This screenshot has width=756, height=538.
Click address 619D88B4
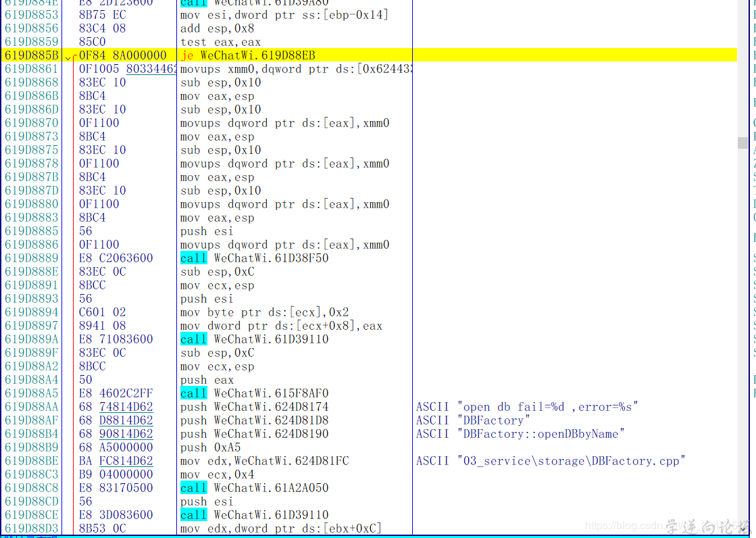[x=31, y=434]
